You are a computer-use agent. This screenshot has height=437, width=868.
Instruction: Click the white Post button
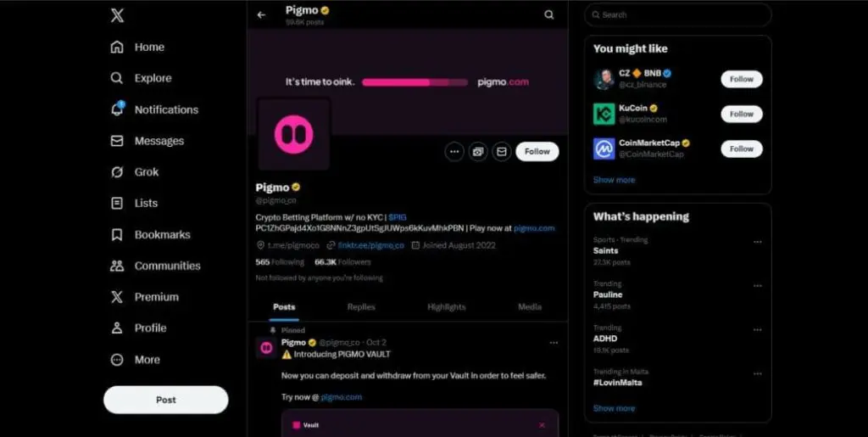coord(165,400)
